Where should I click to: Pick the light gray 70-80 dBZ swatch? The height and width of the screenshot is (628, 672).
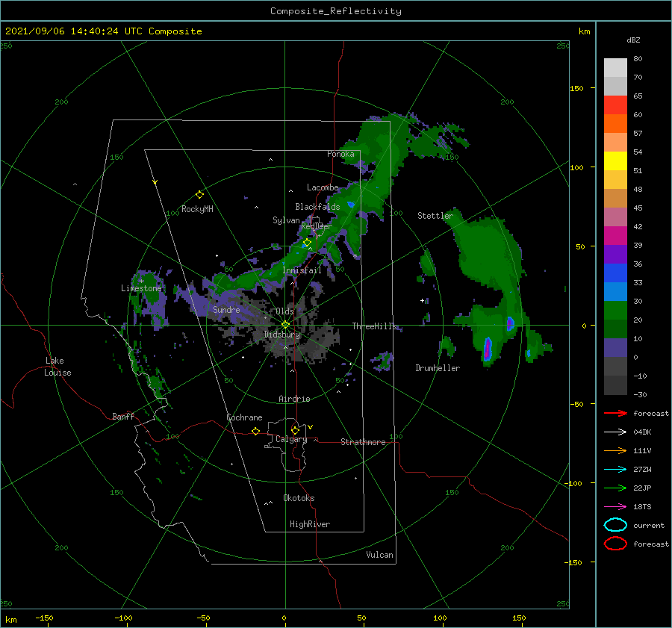[x=615, y=67]
